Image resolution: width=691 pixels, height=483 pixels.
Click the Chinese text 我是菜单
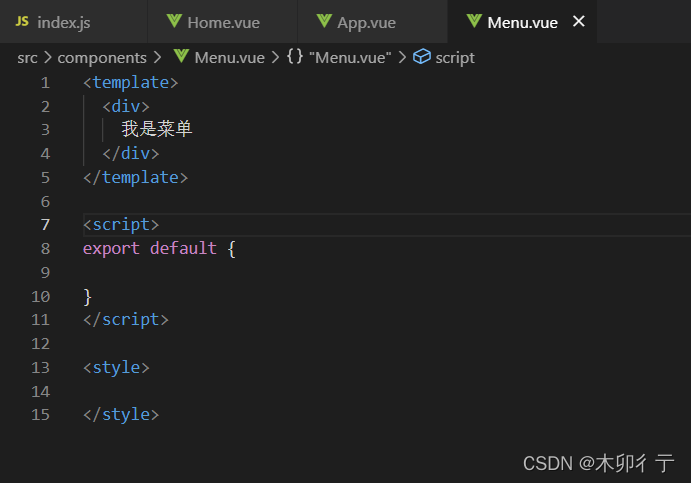(157, 129)
